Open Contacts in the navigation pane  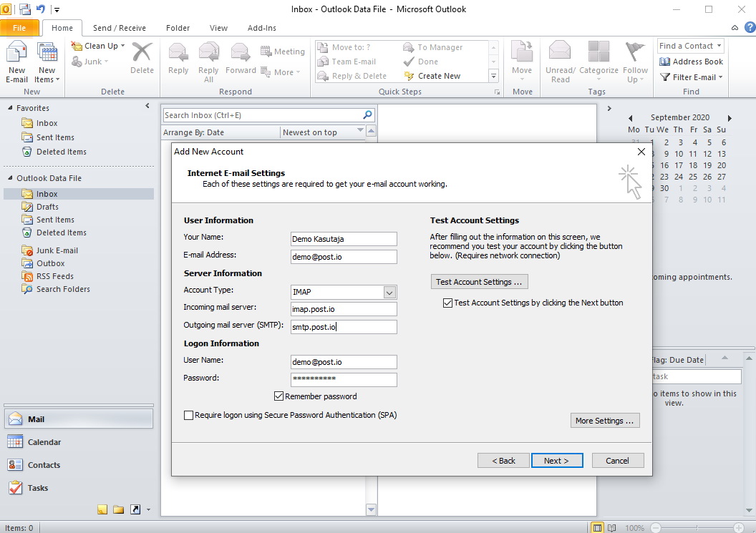pos(79,465)
